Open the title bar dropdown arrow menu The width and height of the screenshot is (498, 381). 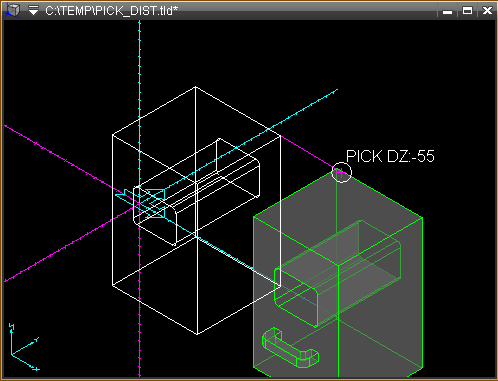click(33, 11)
